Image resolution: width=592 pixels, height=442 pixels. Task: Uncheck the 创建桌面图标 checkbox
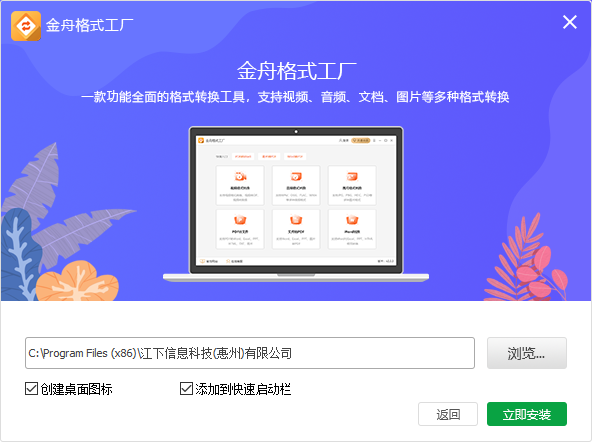point(31,388)
